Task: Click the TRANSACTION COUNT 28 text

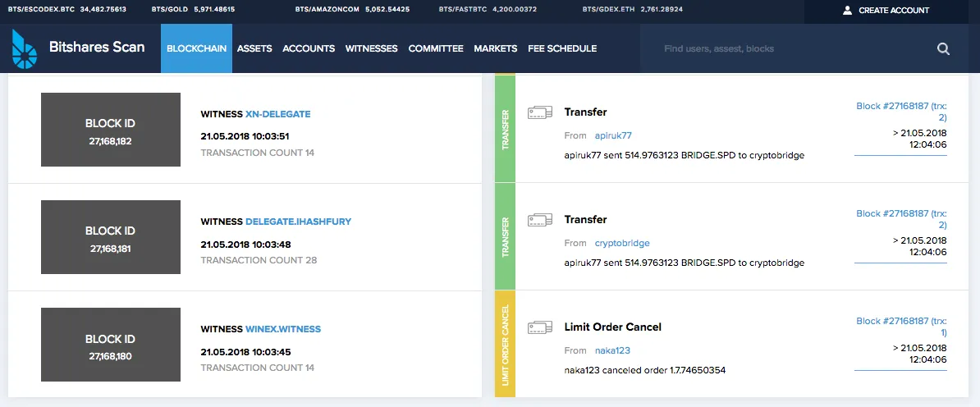Action: click(x=259, y=260)
